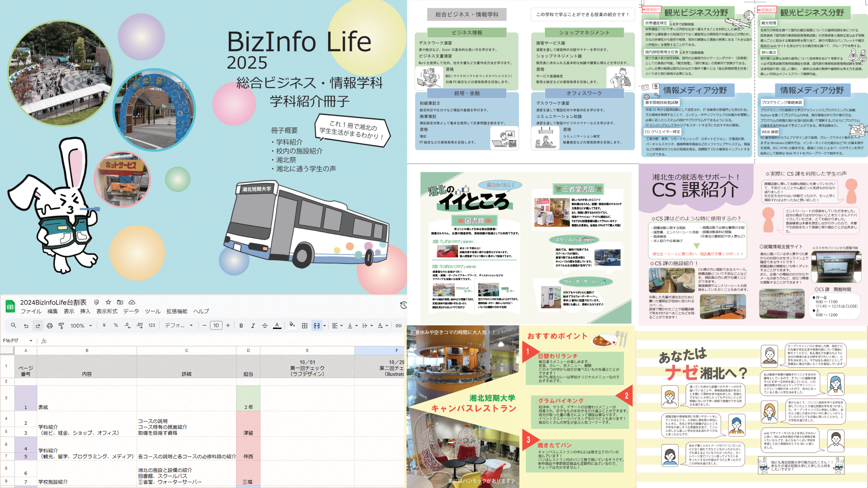Expand the name box range dropdown

click(x=31, y=341)
